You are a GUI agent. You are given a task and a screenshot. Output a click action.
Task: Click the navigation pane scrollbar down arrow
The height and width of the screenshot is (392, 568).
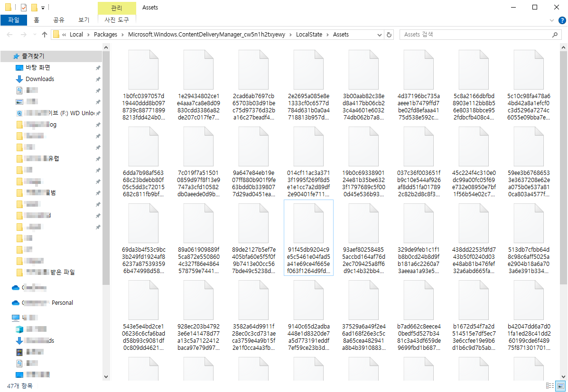pos(106,377)
